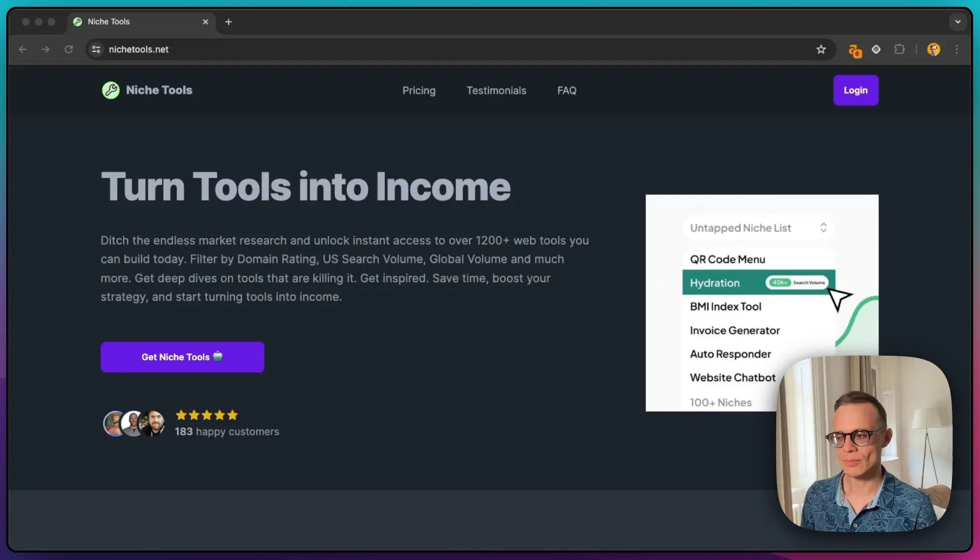Click the Niche Tools brand name link
Image resolution: width=980 pixels, height=560 pixels.
[x=159, y=90]
